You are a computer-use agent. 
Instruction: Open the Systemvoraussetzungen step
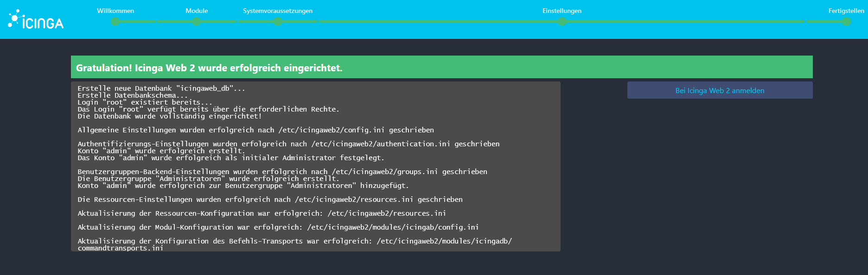point(278,11)
